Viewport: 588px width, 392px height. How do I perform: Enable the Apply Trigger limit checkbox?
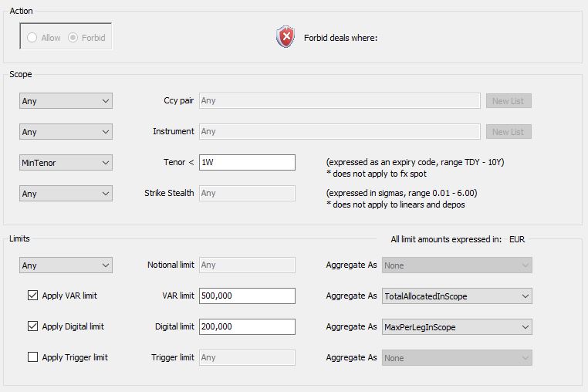click(x=32, y=357)
